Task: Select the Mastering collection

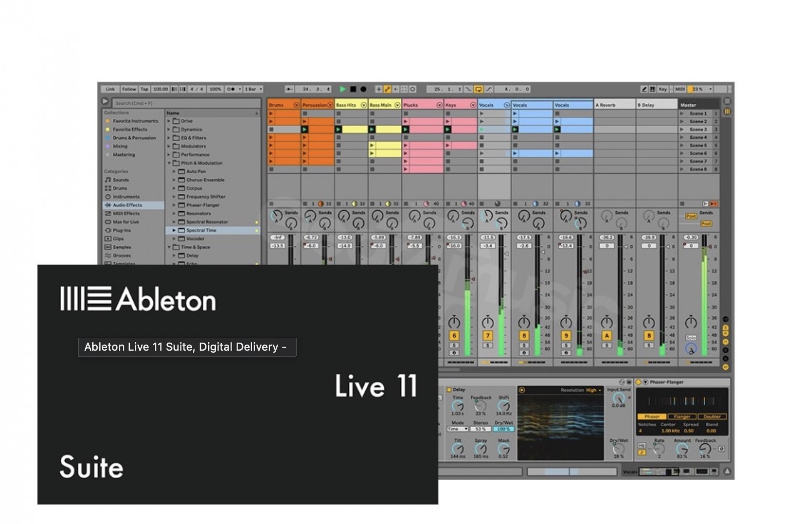Action: (x=124, y=155)
